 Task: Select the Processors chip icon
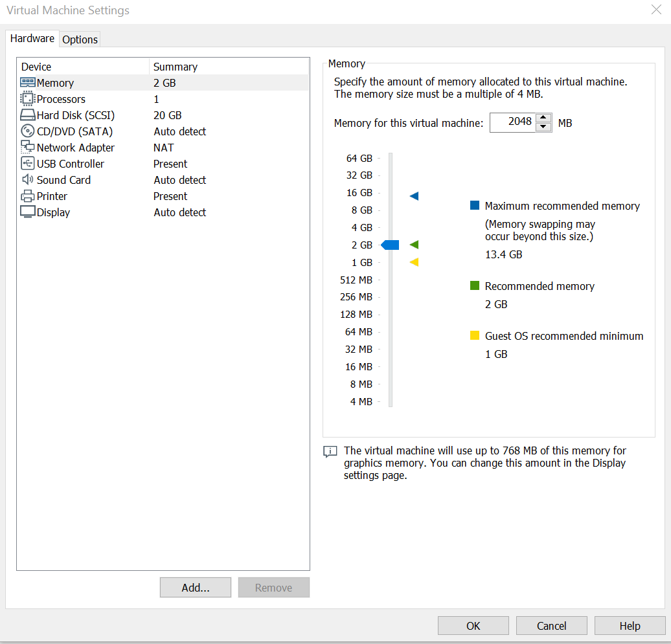28,99
